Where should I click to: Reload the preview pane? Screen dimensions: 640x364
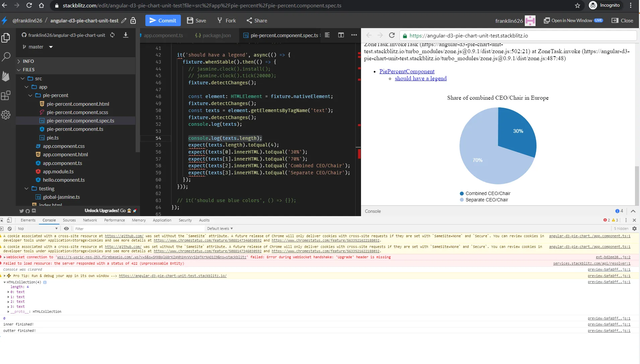392,35
